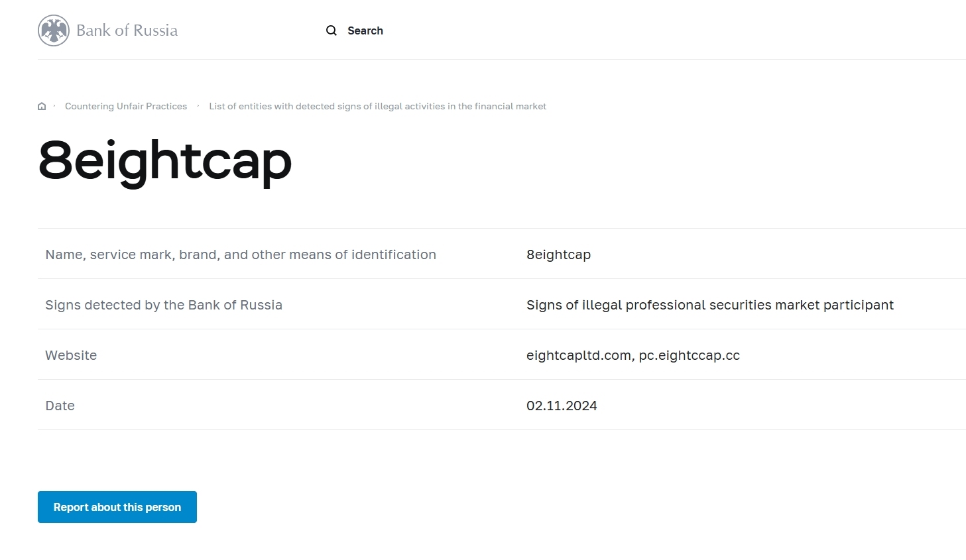Click the eightcapltd.com website text
Screen dimensions: 966x560
[x=578, y=355]
